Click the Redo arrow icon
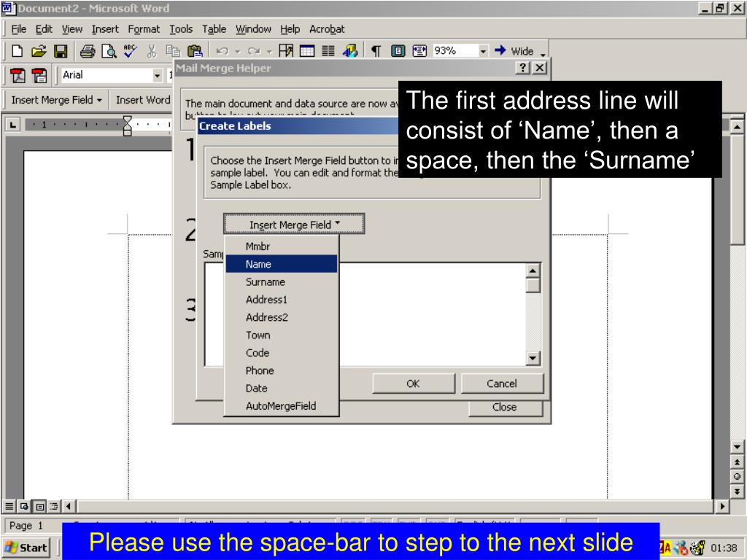Viewport: 747px width, 560px height. (x=254, y=51)
